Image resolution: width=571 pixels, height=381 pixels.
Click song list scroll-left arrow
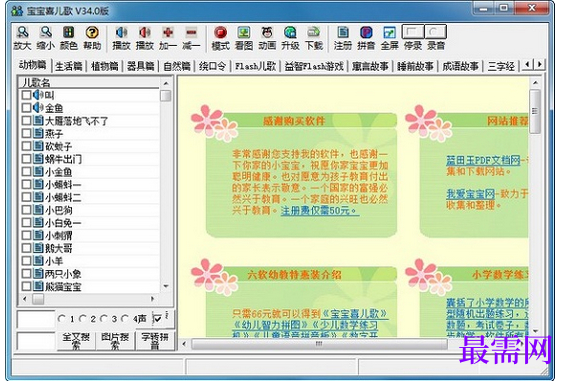coord(24,299)
